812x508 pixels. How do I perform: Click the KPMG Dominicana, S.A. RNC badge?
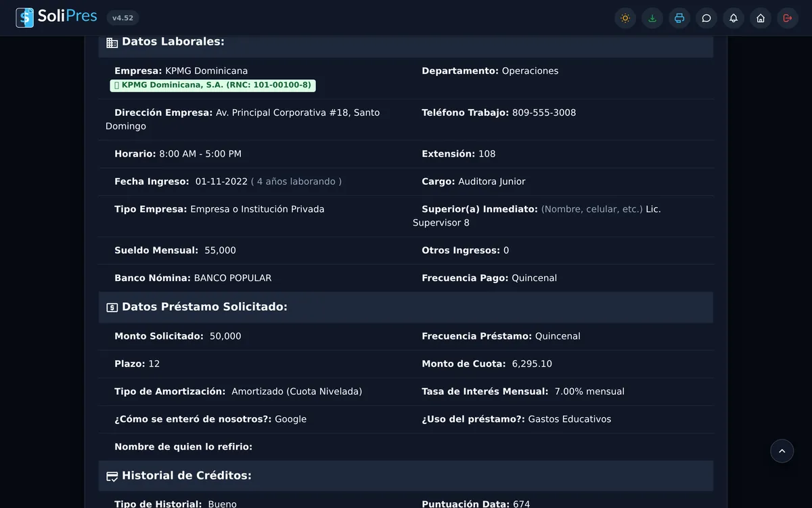click(212, 85)
